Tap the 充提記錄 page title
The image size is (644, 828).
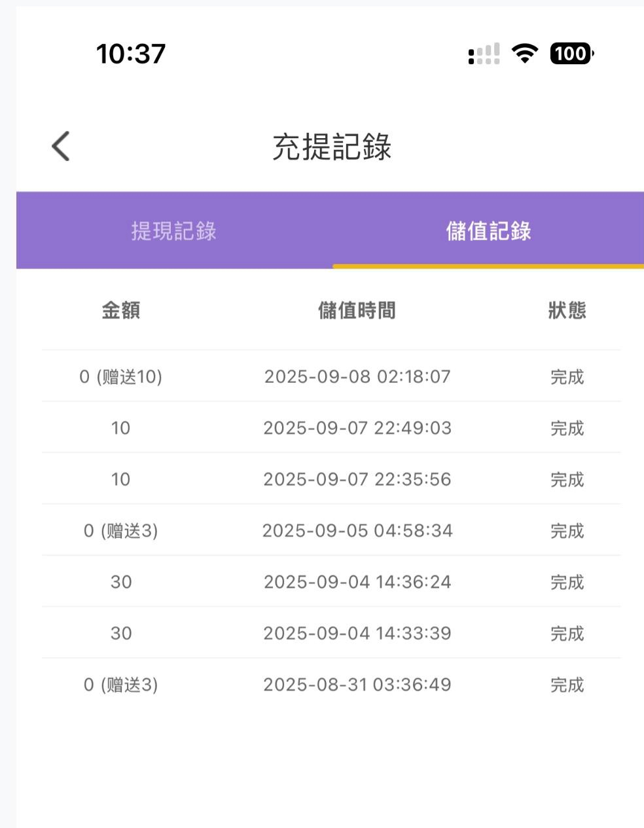tap(332, 147)
